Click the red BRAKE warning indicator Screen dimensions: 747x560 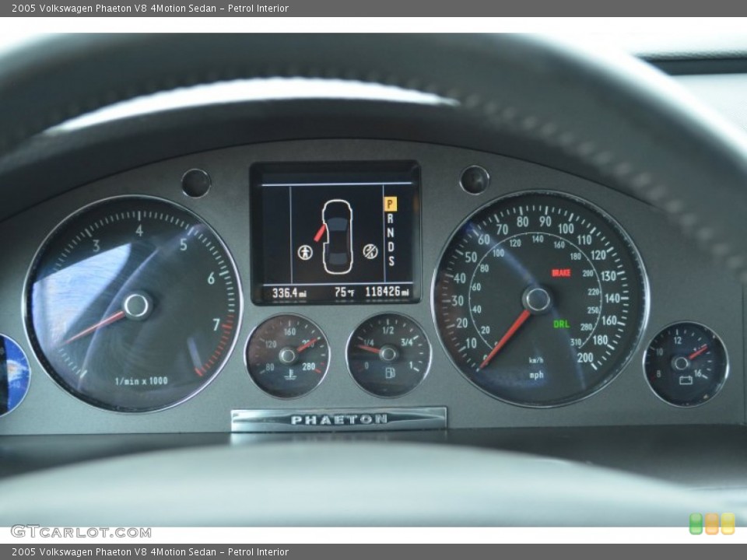tap(561, 272)
